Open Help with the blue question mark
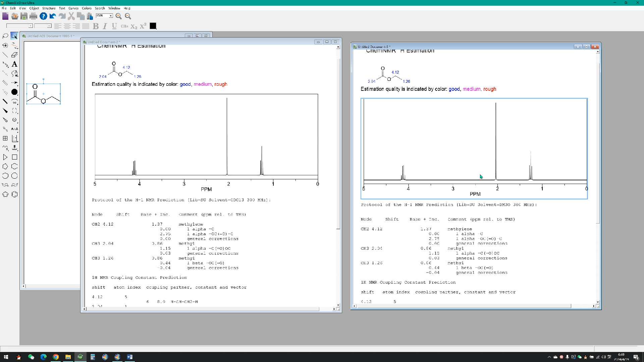This screenshot has width=644, height=362. click(43, 16)
